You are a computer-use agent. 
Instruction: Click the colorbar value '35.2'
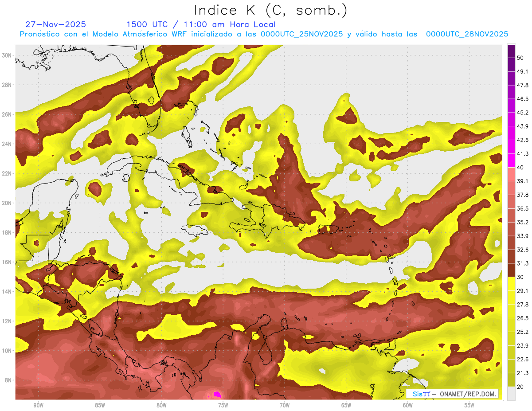coord(523,222)
